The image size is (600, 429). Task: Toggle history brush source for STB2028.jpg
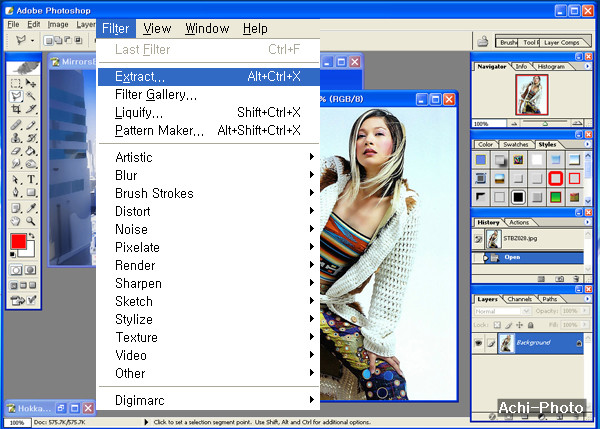click(x=479, y=238)
